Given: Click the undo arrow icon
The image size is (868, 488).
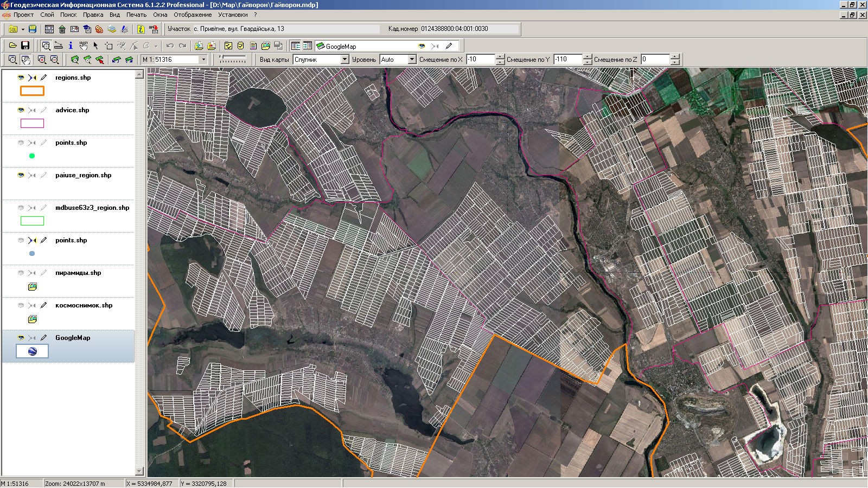Looking at the screenshot, I should pyautogui.click(x=170, y=46).
